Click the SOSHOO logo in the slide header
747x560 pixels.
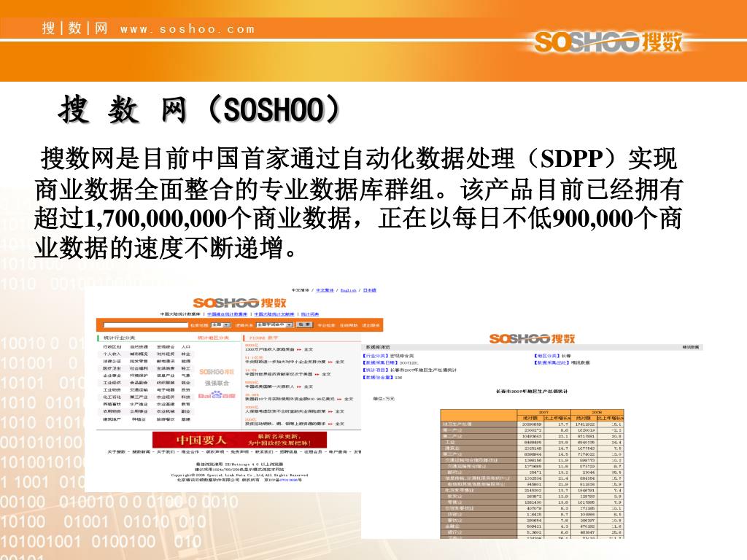point(608,42)
